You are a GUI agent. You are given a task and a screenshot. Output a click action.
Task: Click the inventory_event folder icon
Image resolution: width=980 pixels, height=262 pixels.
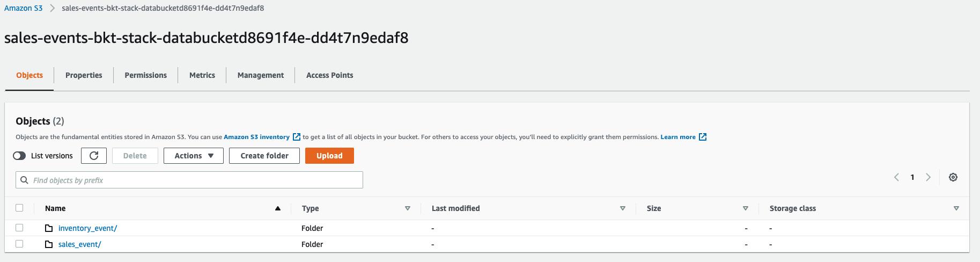(x=49, y=228)
